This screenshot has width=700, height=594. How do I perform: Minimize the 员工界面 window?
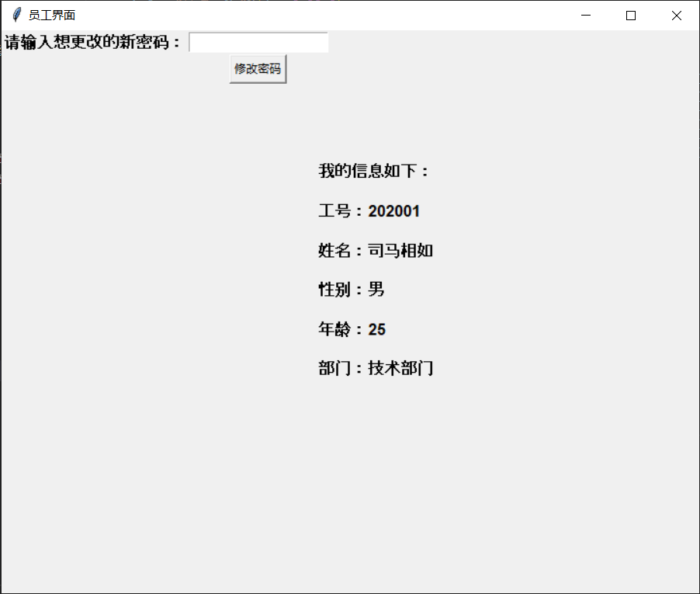click(x=586, y=16)
